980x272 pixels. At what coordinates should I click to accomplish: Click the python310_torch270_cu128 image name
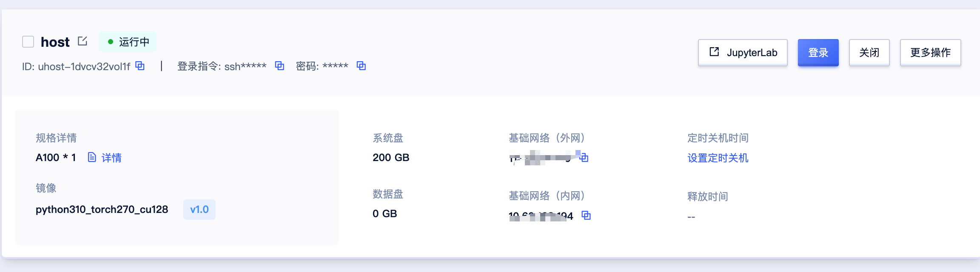click(x=102, y=210)
